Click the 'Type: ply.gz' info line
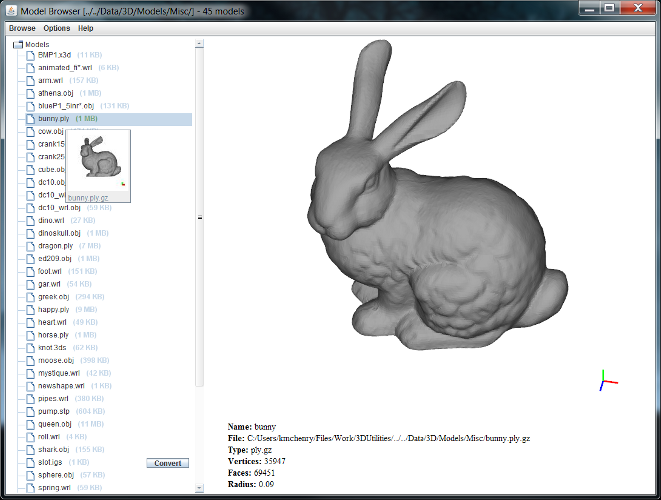 250,450
